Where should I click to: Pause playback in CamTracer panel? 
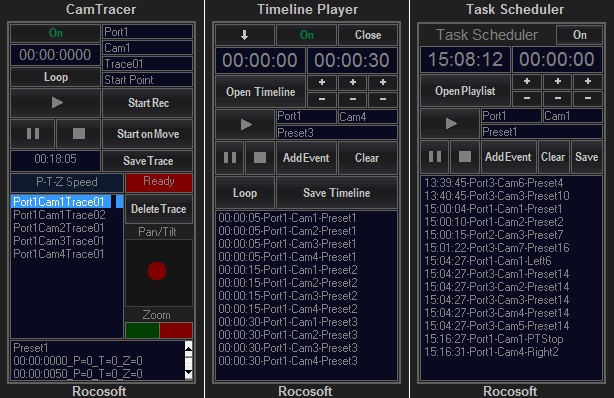click(33, 134)
